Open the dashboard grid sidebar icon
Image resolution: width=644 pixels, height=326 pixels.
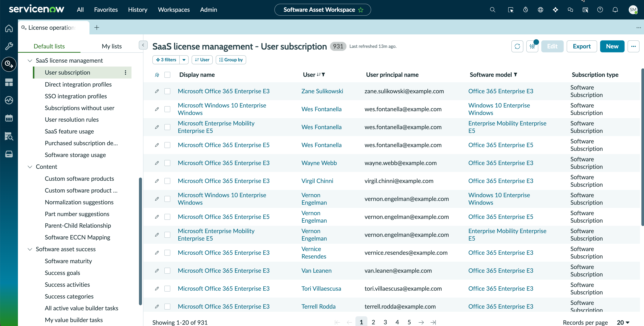(9, 82)
